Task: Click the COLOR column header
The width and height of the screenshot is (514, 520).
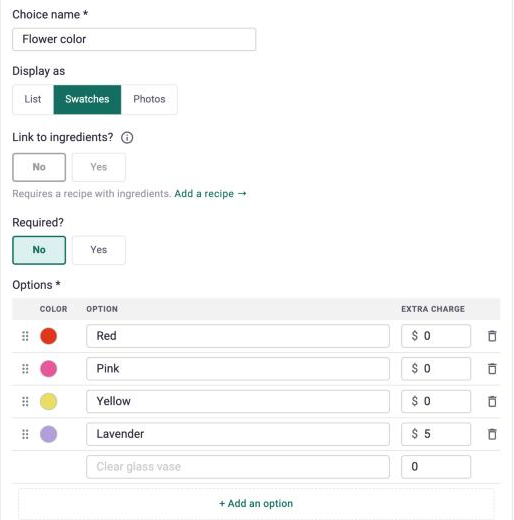Action: click(53, 309)
